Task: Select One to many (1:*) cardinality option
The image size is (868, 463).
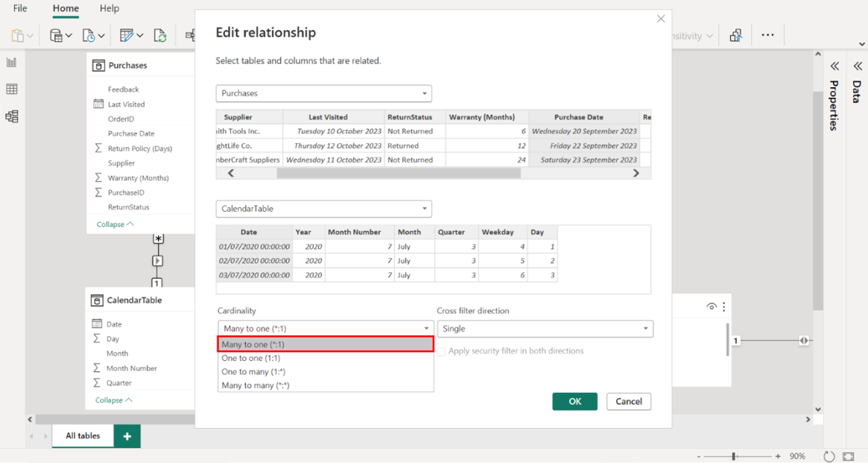Action: pos(253,371)
